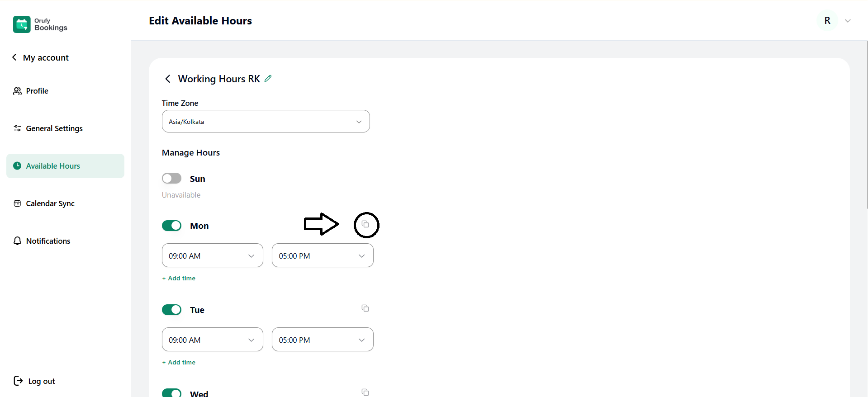
Task: Click the back chevron beside My account
Action: click(x=14, y=57)
